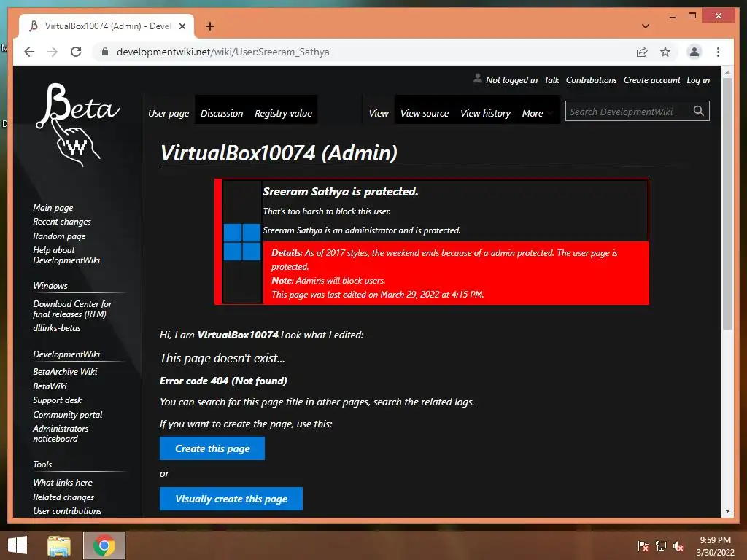
Task: Open the Action Center flag tray icon
Action: click(643, 545)
